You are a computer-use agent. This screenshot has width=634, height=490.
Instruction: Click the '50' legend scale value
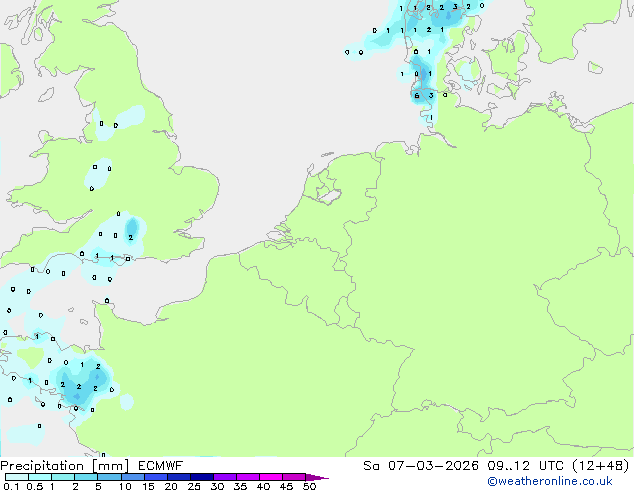click(x=310, y=486)
